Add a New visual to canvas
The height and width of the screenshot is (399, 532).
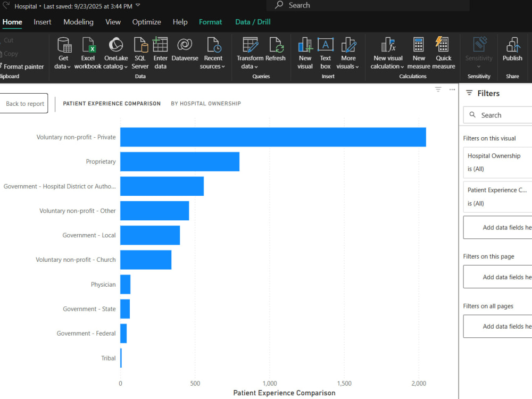[x=305, y=53]
